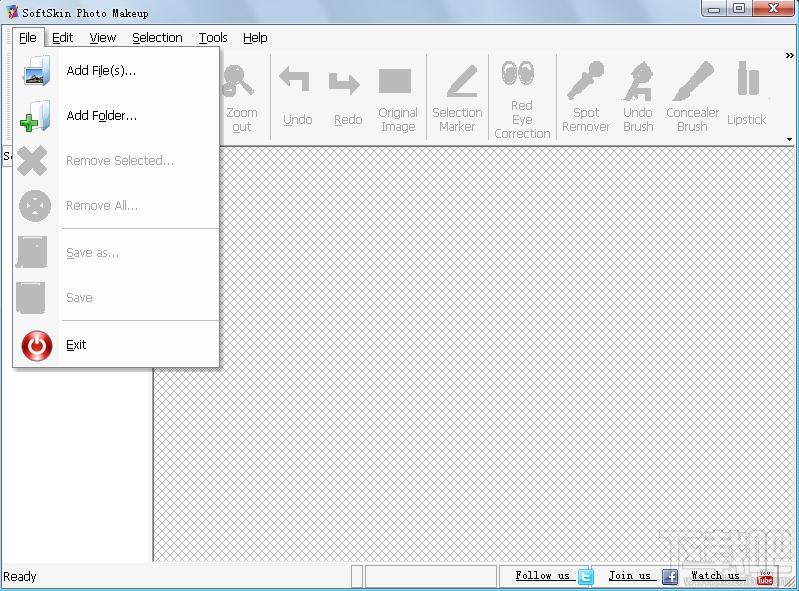Choose Save menu entry
This screenshot has height=591, width=799.
tap(116, 298)
